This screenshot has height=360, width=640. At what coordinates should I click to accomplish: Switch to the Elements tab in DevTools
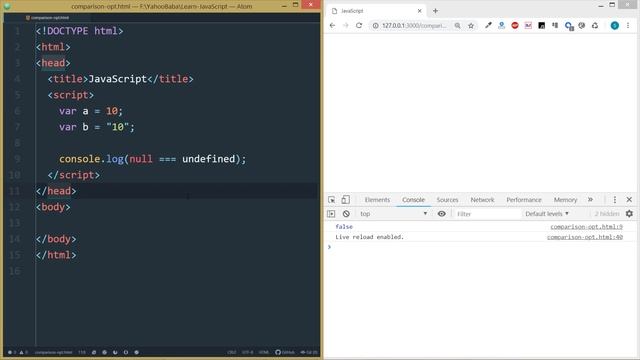tap(377, 200)
